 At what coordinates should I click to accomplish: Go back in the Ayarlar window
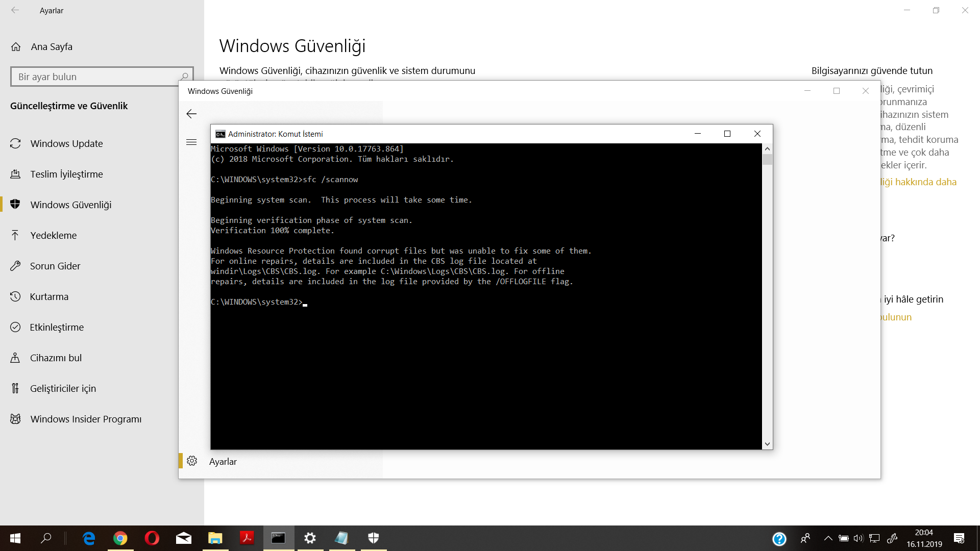[x=15, y=10]
